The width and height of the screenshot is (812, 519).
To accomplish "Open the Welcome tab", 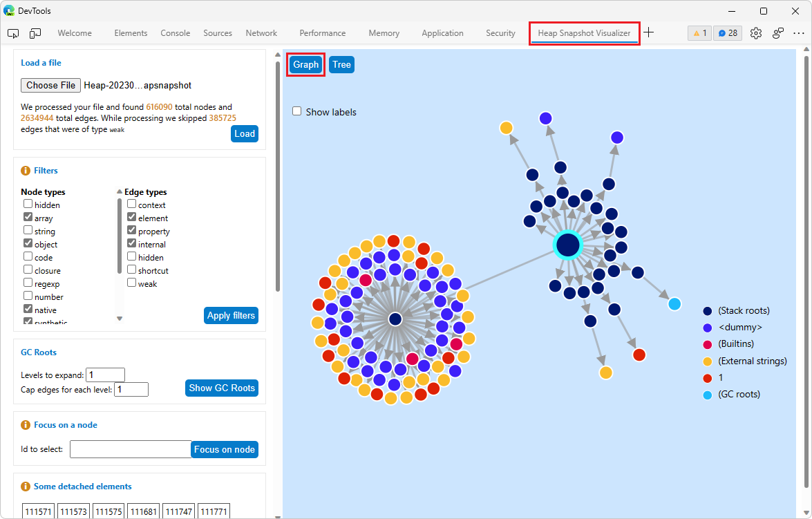I will point(75,33).
